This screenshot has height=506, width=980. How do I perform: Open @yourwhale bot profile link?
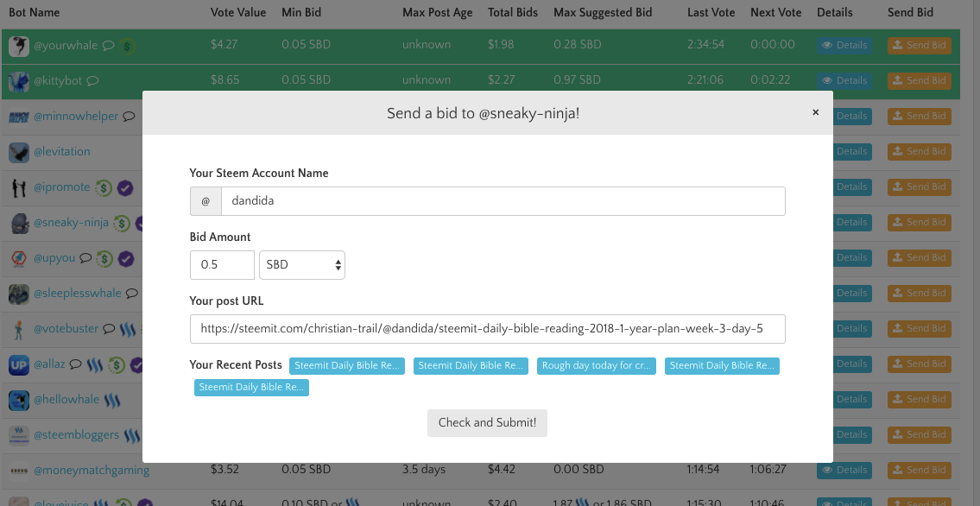pos(66,46)
